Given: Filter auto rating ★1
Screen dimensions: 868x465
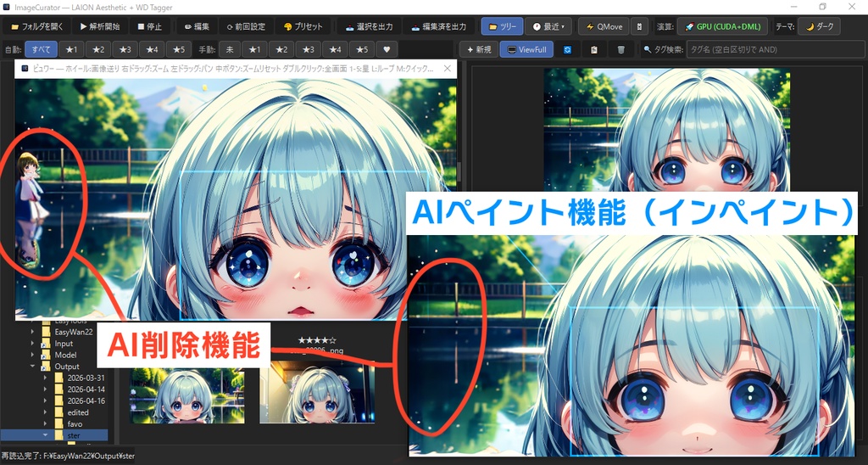Looking at the screenshot, I should coord(71,49).
